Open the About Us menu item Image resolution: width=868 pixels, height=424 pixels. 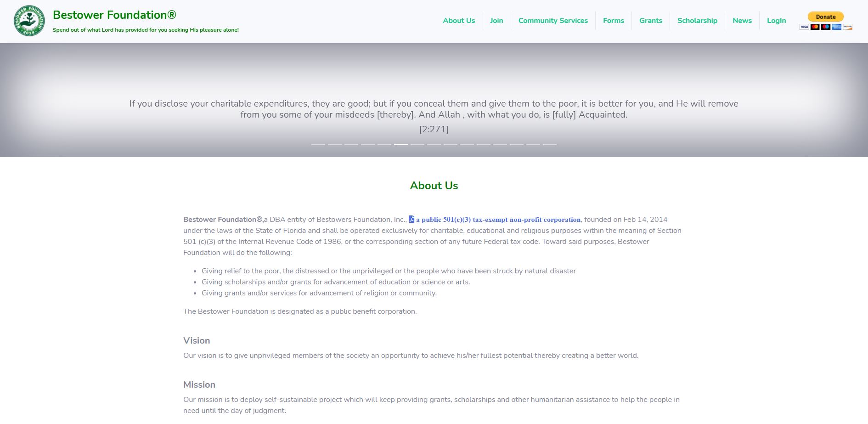click(459, 21)
